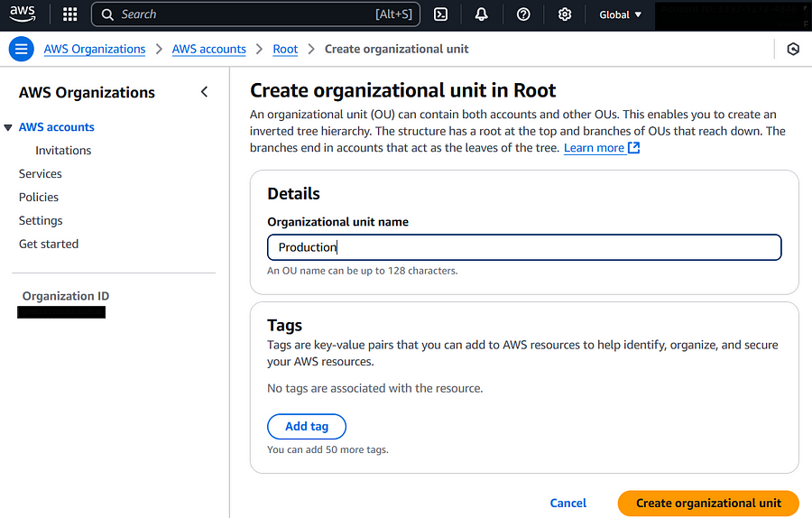This screenshot has width=812, height=518.
Task: Click the 128 characters hint text
Action: [x=363, y=271]
